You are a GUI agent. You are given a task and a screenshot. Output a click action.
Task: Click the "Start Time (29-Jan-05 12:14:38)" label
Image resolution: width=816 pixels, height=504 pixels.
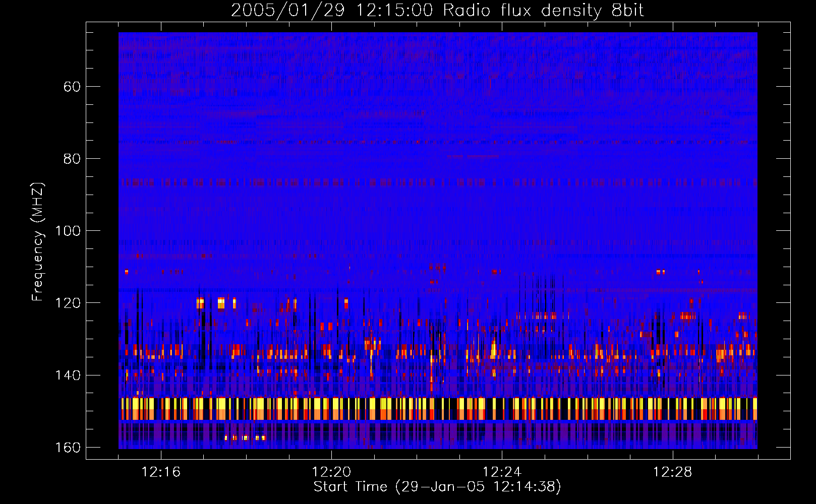(x=437, y=487)
